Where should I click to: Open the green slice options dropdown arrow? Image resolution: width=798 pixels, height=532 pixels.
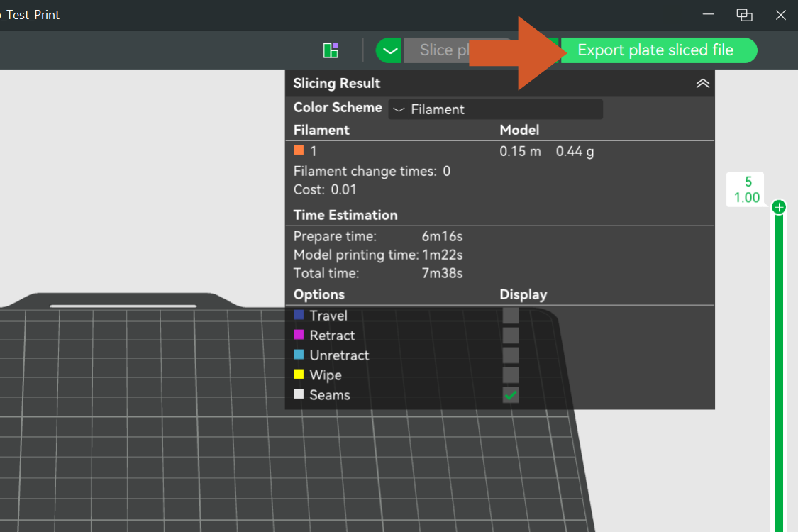click(389, 50)
